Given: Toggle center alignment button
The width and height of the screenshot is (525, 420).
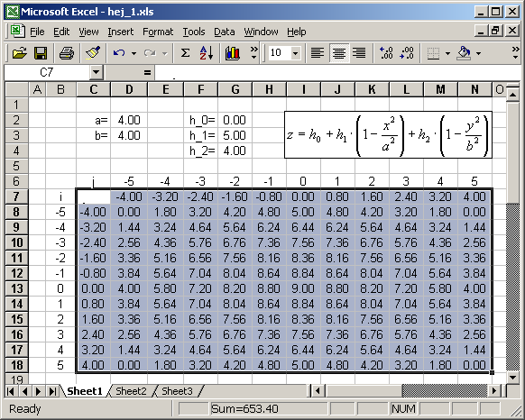Looking at the screenshot, I should (339, 53).
